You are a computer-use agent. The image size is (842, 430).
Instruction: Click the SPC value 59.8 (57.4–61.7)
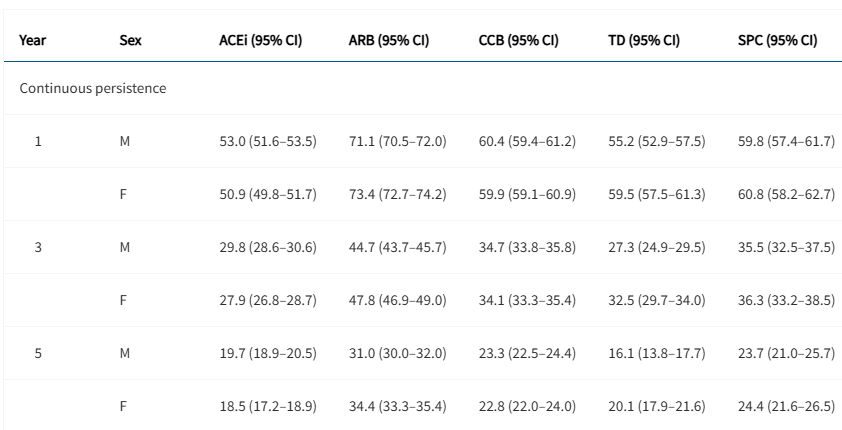tap(786, 141)
